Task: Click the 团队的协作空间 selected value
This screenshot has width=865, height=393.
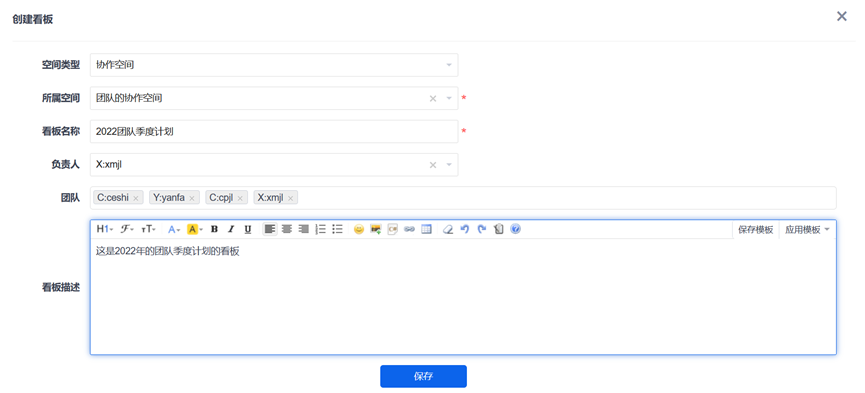Action: pyautogui.click(x=129, y=98)
